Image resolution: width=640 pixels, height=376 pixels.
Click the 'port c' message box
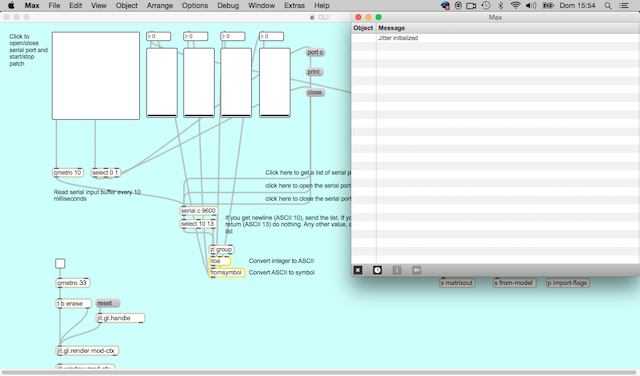(315, 52)
